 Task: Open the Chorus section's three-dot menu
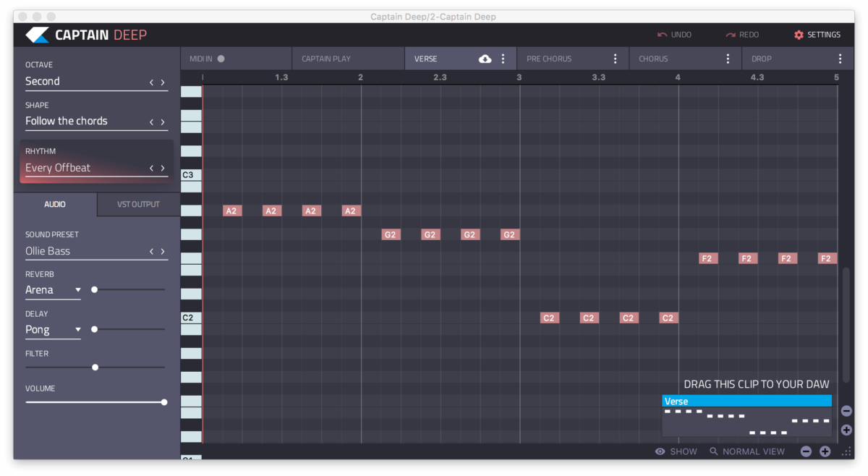(x=728, y=58)
